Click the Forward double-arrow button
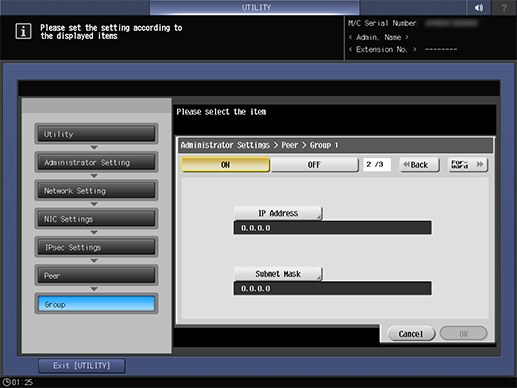This screenshot has width=517, height=388. pos(468,165)
